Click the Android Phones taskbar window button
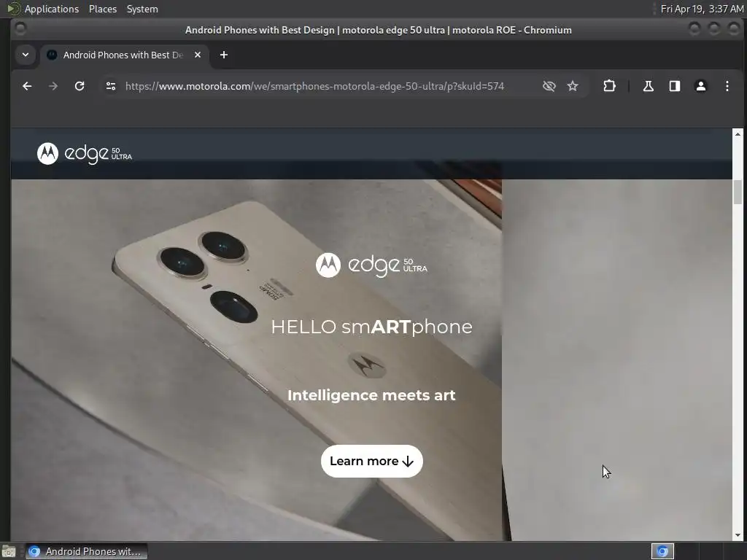The image size is (747, 560). 86,551
